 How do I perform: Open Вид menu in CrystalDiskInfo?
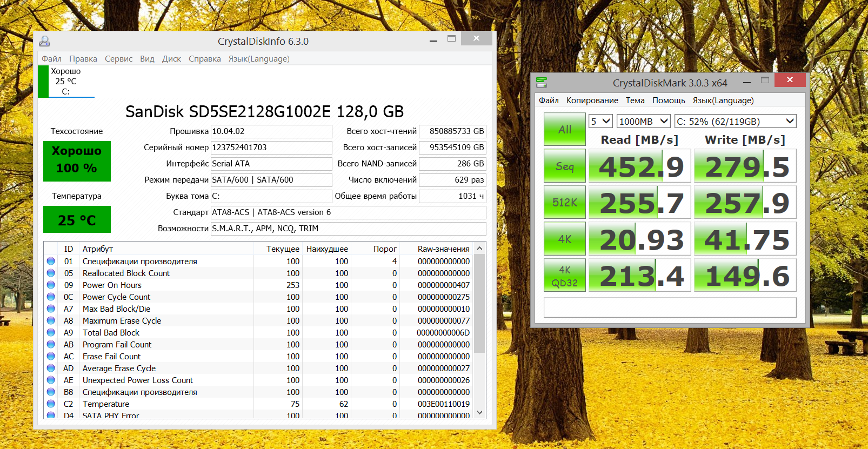(147, 59)
